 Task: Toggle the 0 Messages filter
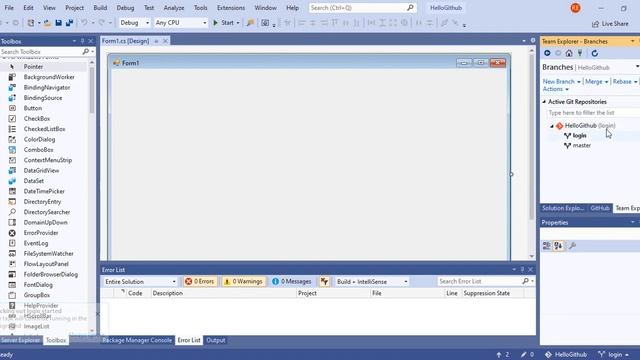point(292,282)
